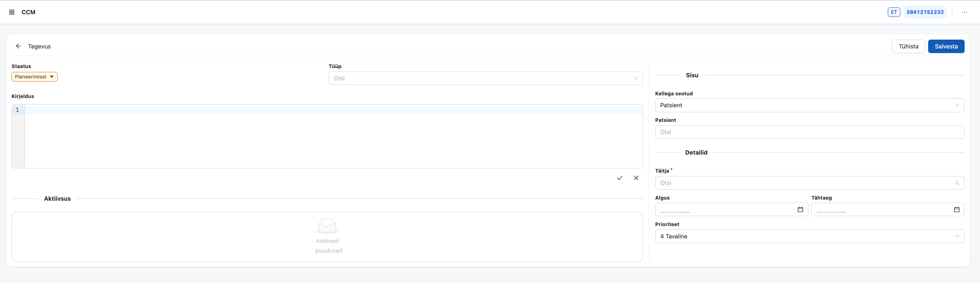Open the Prioriteet dropdown showing 4 Tavaline

[x=809, y=236]
